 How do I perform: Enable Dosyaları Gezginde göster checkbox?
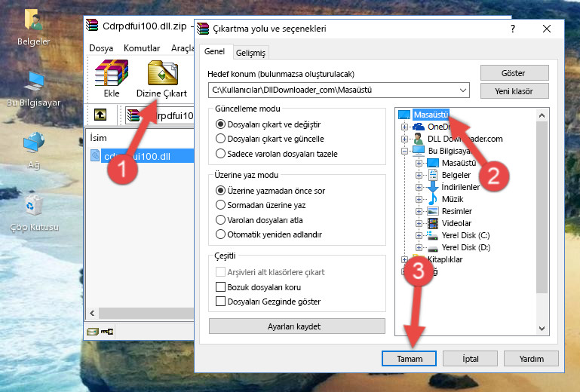(220, 302)
